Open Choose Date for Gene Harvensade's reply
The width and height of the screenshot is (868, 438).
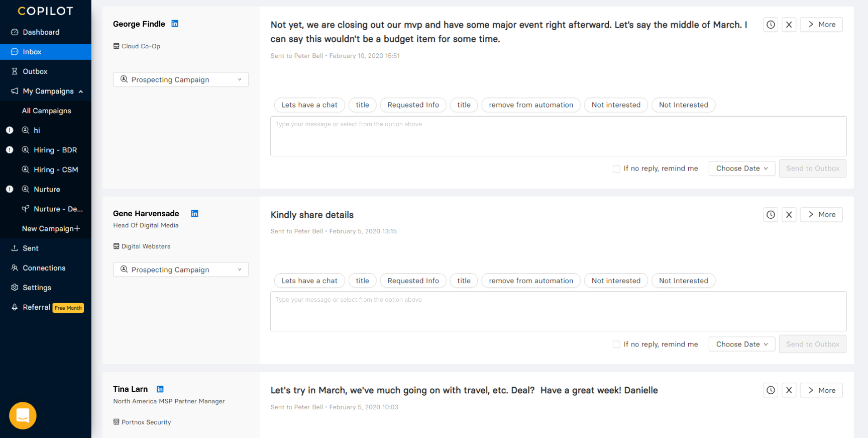(x=742, y=344)
